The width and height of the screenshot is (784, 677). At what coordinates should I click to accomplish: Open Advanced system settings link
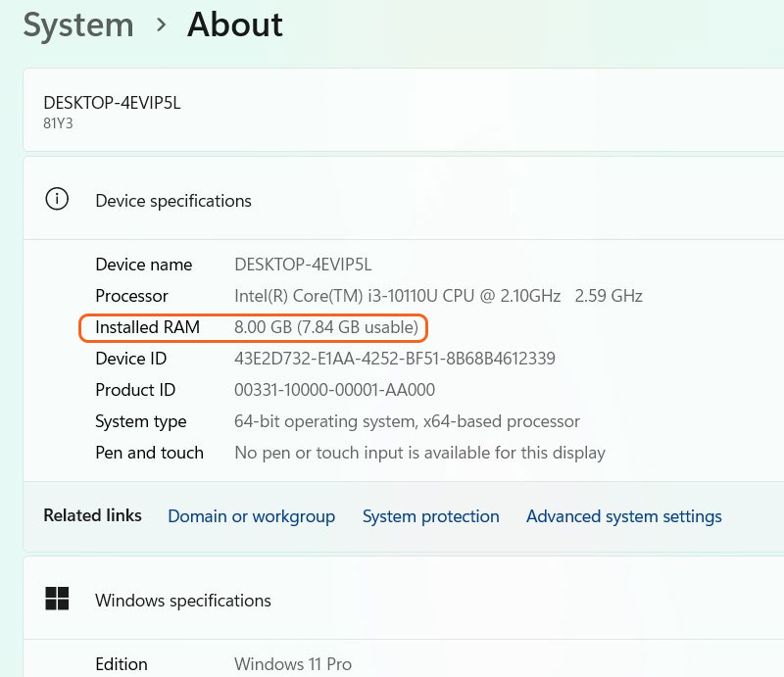pos(624,516)
